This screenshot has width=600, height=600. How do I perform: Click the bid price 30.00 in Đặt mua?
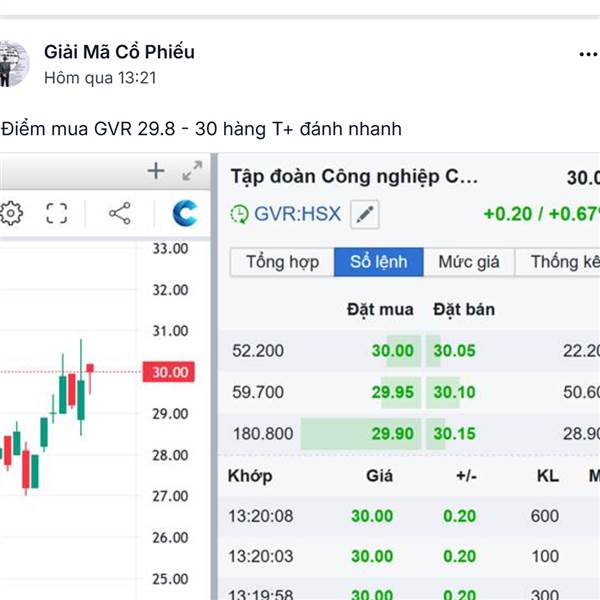coord(393,351)
